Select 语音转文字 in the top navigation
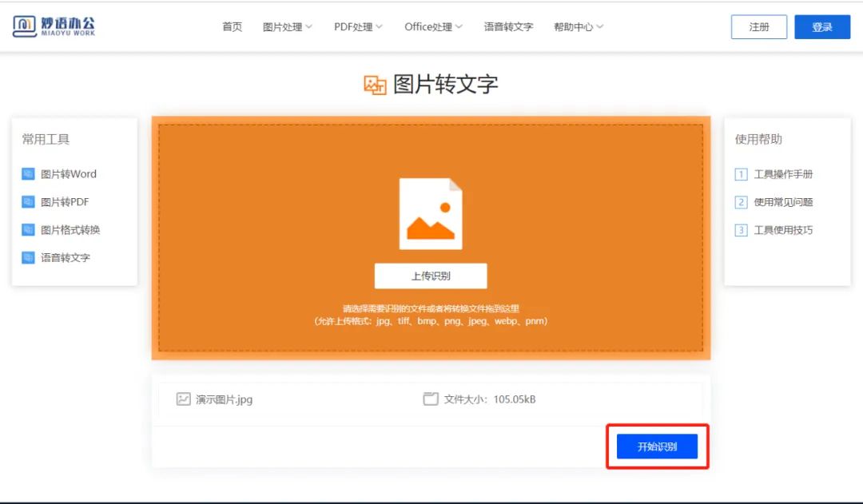The image size is (863, 504). (x=507, y=26)
